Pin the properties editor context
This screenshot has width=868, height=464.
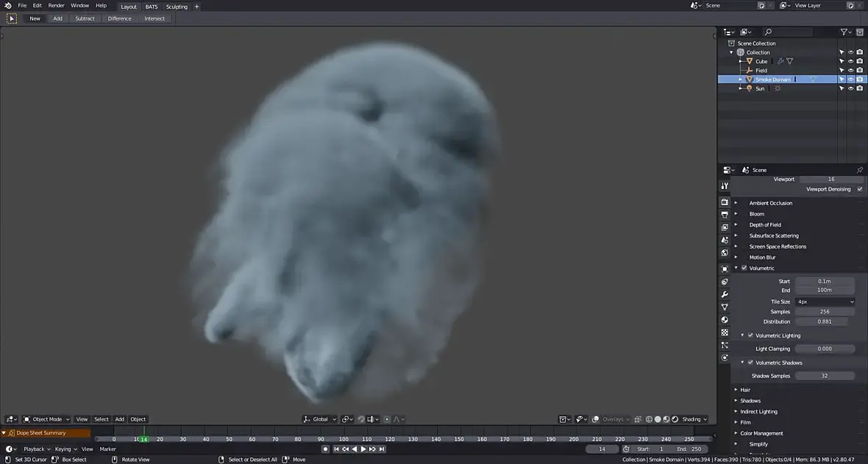[860, 170]
